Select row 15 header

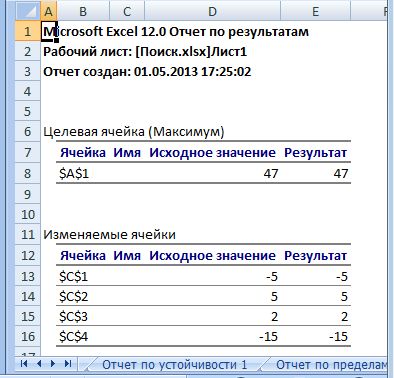click(28, 316)
